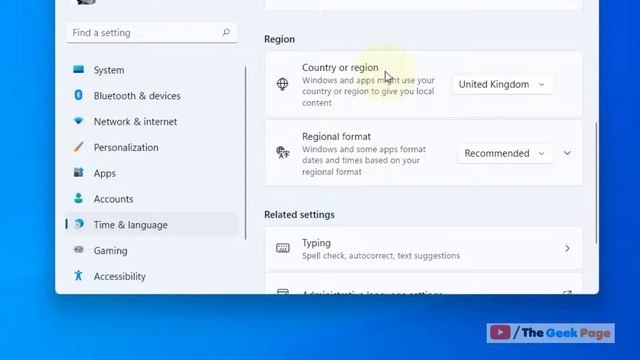640x360 pixels.
Task: Open the Apps settings category
Action: tap(151, 173)
